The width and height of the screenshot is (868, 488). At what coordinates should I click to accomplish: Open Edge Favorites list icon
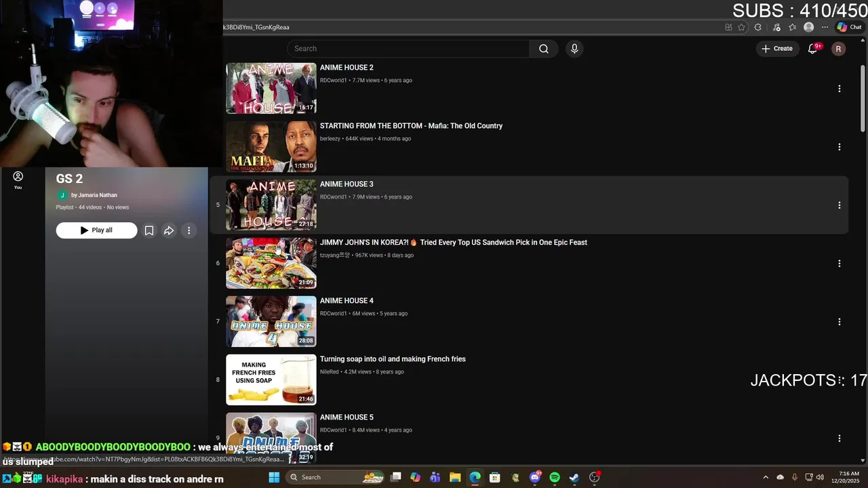pos(792,27)
